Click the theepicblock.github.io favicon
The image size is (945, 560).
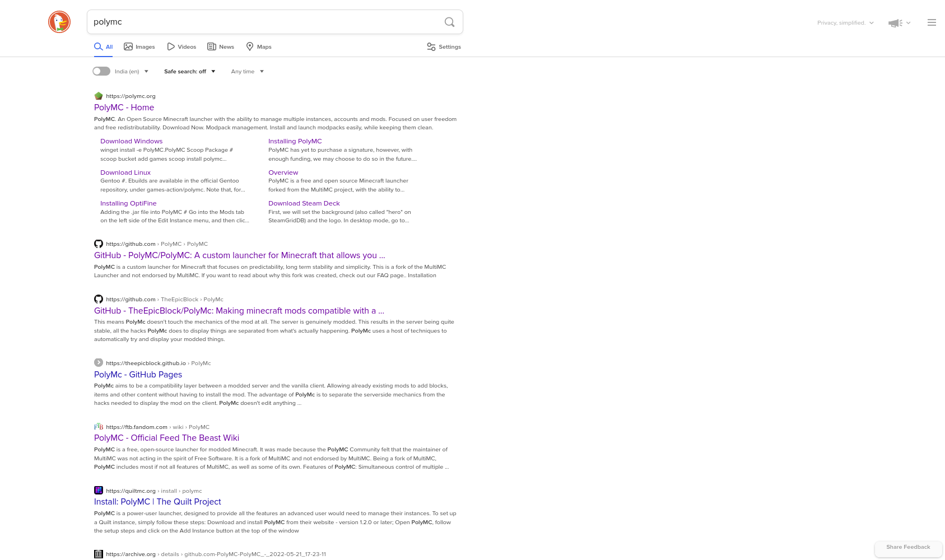(x=99, y=363)
